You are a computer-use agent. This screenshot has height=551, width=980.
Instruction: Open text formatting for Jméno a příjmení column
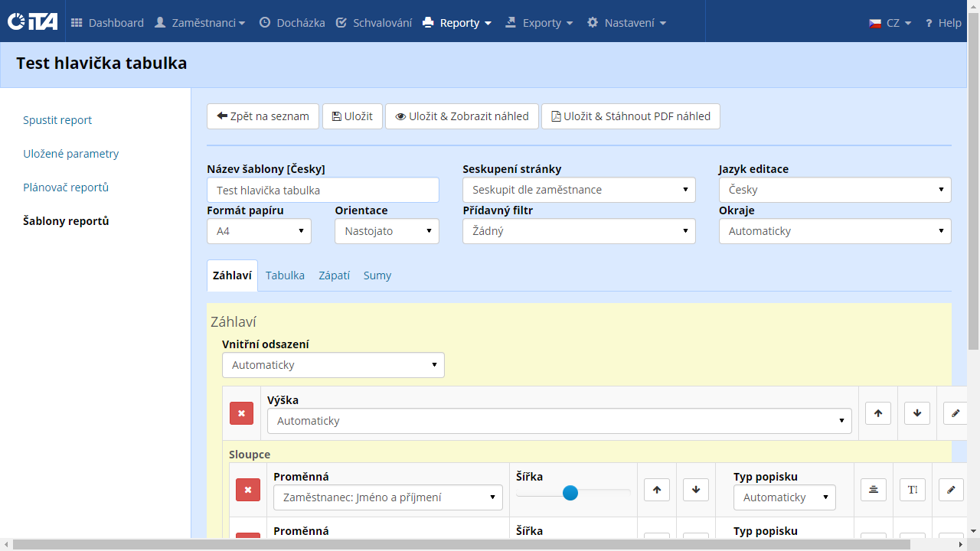tap(913, 490)
